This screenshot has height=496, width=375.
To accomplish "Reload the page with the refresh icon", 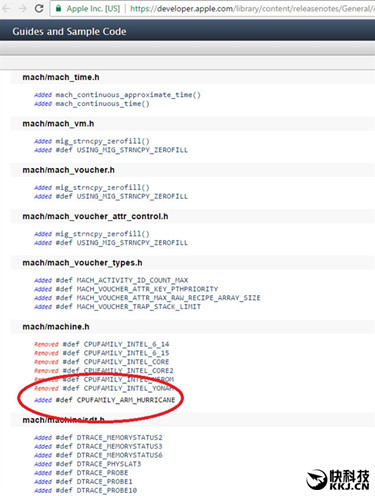I will pyautogui.click(x=39, y=8).
